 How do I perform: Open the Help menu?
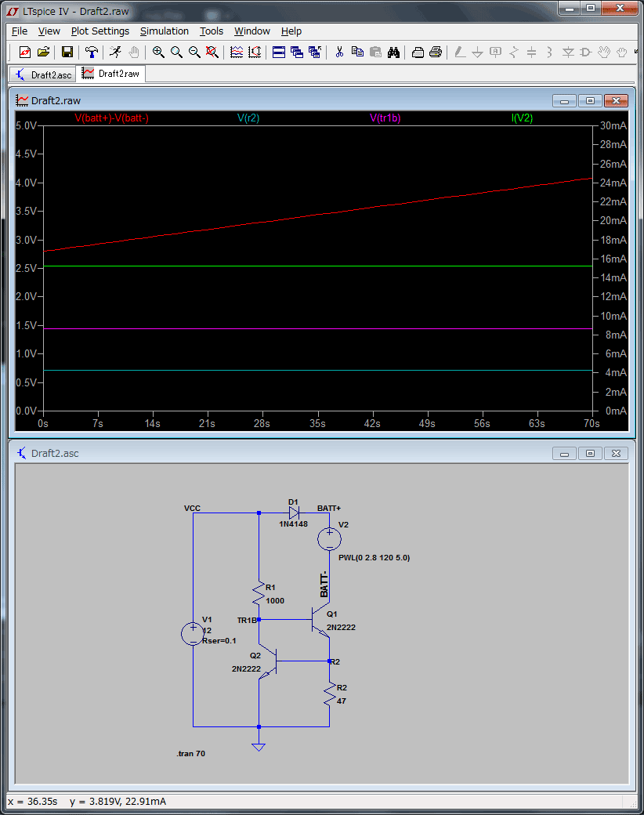pos(291,31)
